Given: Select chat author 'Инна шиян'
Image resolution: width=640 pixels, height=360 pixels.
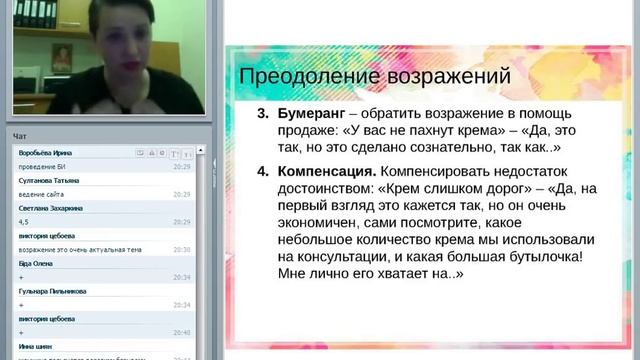Looking at the screenshot, I should (x=35, y=347).
